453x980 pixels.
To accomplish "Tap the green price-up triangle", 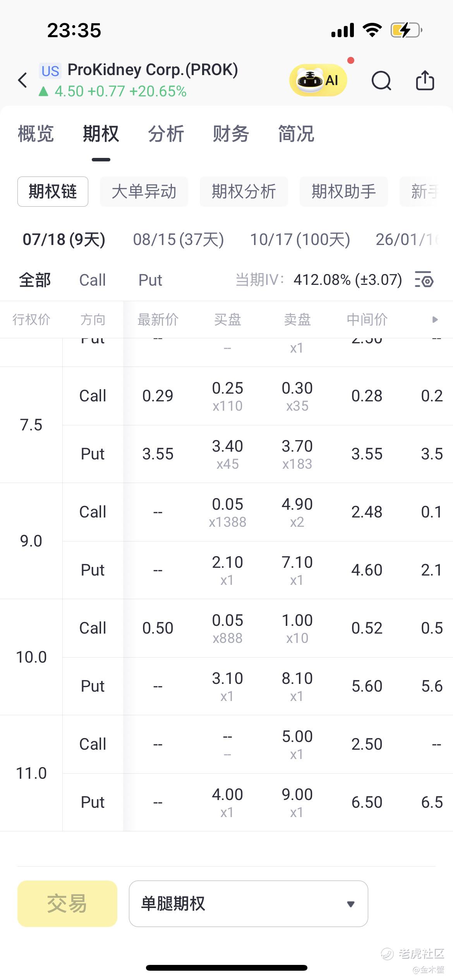I will pyautogui.click(x=43, y=91).
